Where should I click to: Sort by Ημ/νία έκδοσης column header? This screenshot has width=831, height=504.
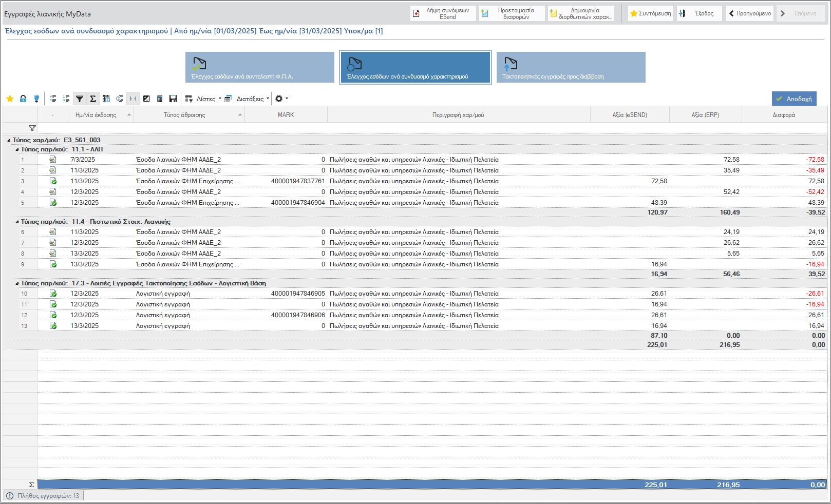coord(101,115)
